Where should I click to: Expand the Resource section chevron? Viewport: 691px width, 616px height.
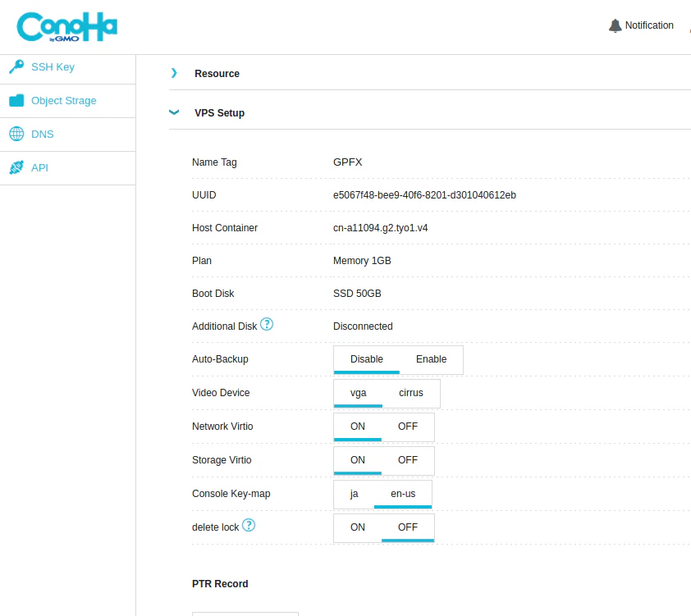pyautogui.click(x=174, y=73)
